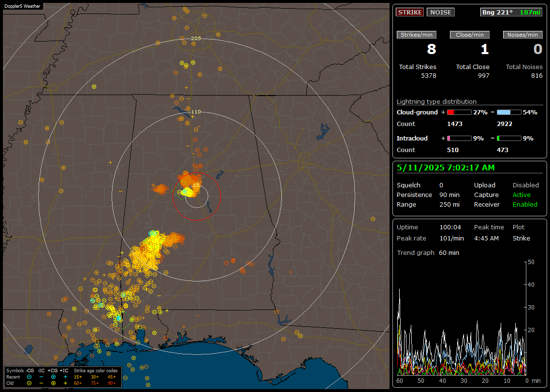Click the Lightning type distribution heading
The image size is (550, 392).
click(436, 101)
